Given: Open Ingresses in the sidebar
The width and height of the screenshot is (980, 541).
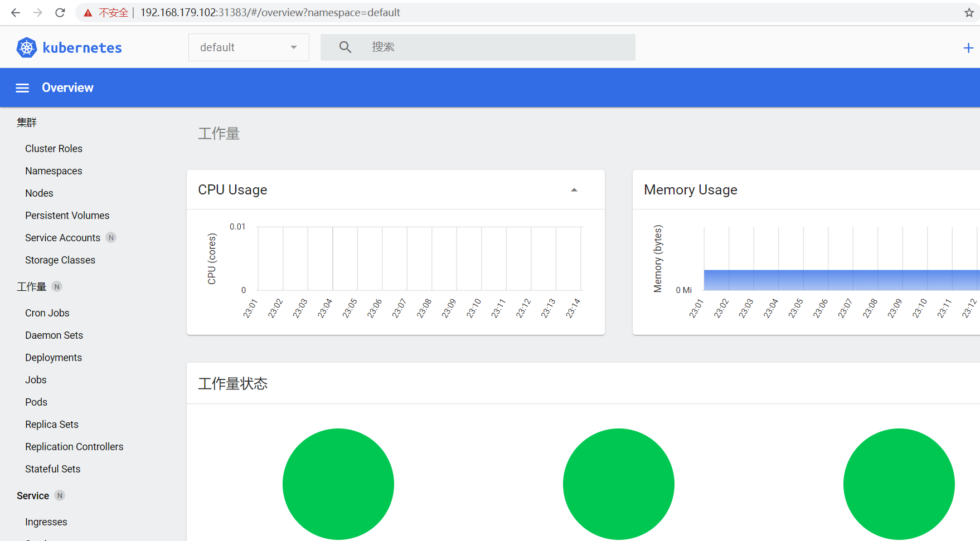Looking at the screenshot, I should [x=46, y=522].
